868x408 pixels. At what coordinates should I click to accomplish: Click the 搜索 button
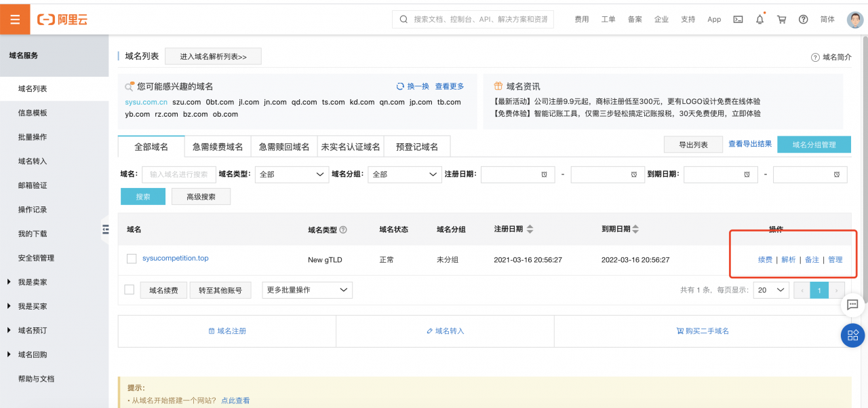click(142, 196)
